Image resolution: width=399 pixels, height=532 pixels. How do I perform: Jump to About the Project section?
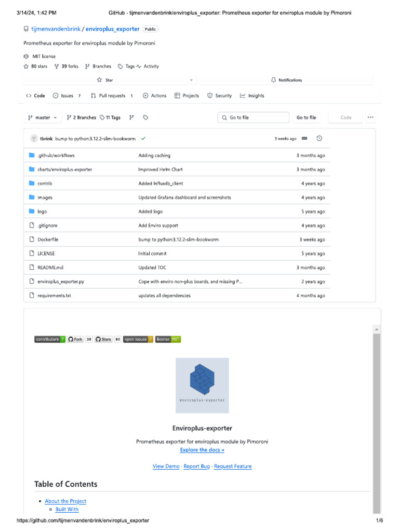pos(65,501)
